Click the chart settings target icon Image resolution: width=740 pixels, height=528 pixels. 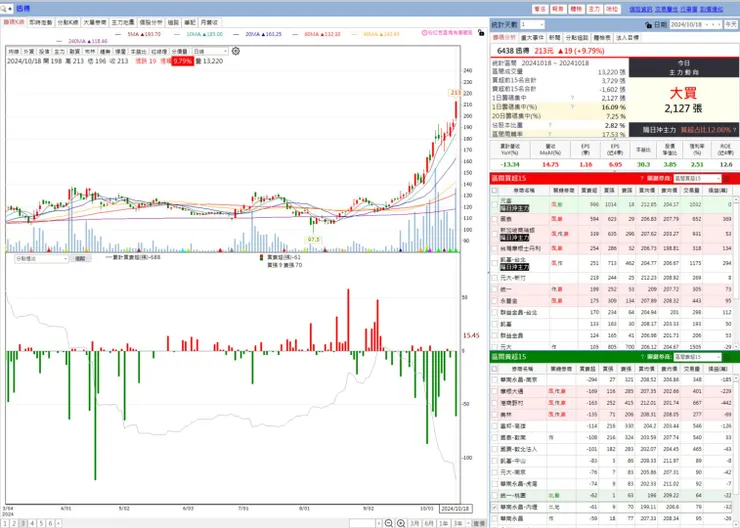236,51
